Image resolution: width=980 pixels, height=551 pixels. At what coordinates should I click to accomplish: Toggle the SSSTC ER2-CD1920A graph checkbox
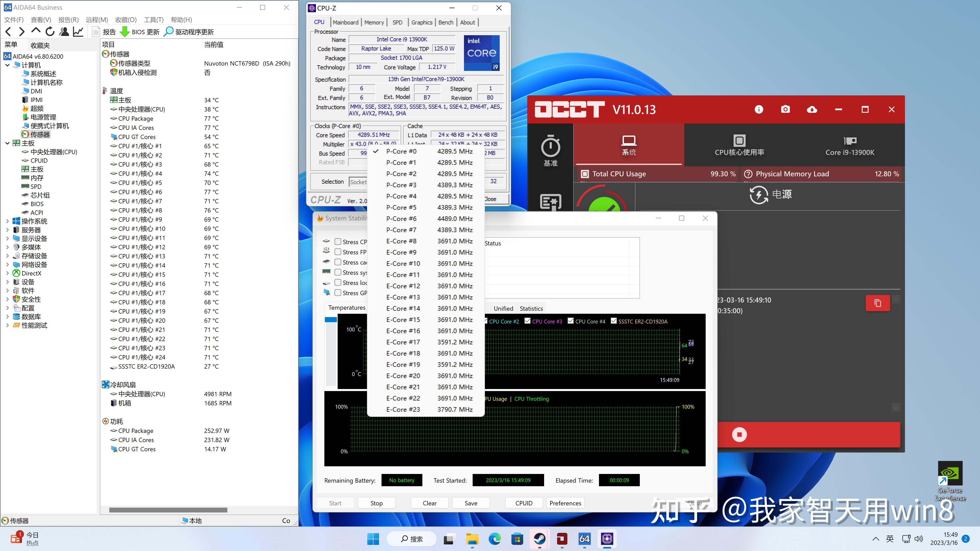click(614, 321)
